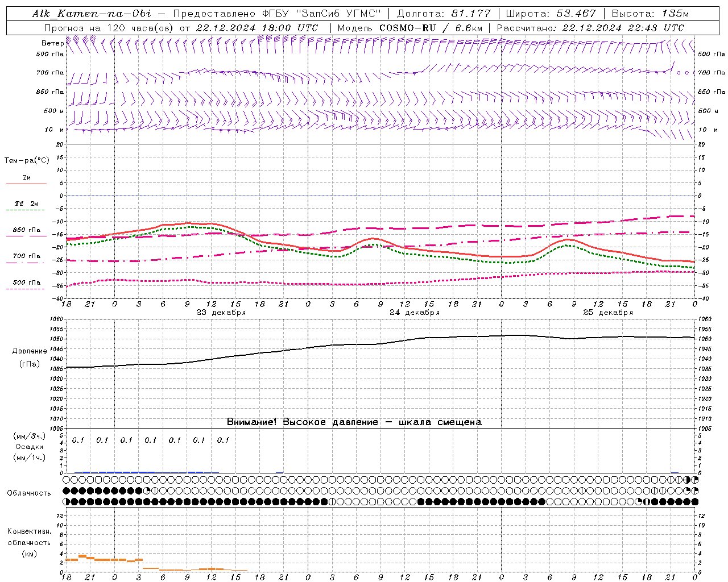
Task: Click the (мм/3ч.) precipitation unit label
Action: point(29,436)
